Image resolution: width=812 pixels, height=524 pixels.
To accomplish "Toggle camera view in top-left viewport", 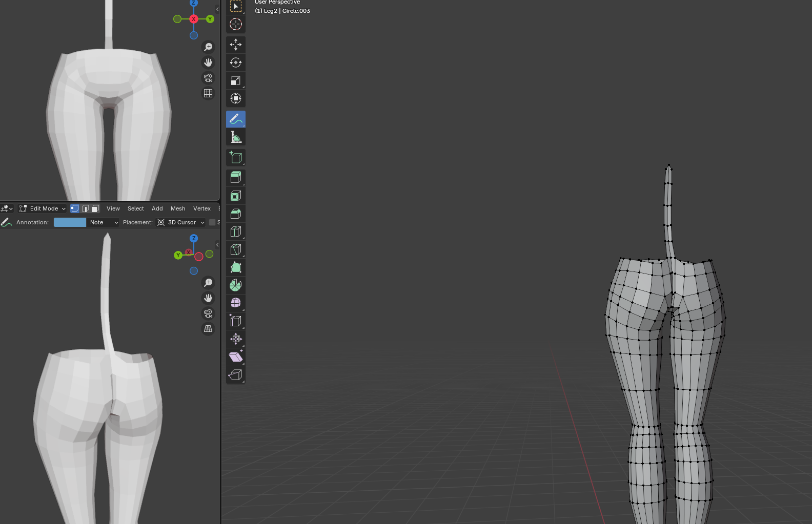I will click(x=208, y=78).
